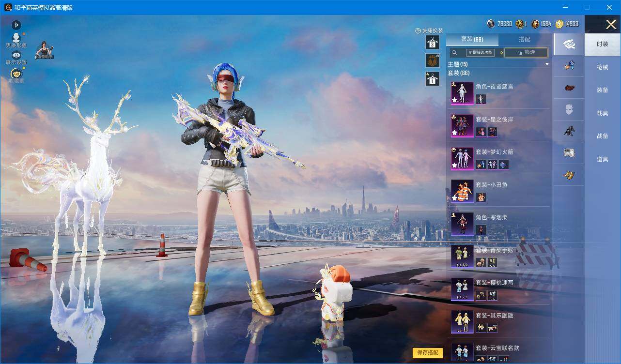
Task: Select quick outfit hanger slot 3
Action: coord(433,43)
